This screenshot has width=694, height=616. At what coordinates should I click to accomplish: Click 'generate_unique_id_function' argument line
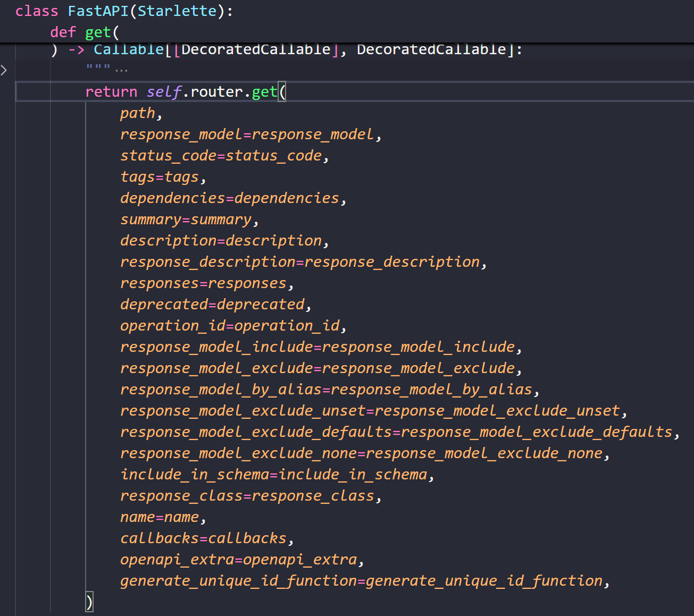click(x=365, y=581)
